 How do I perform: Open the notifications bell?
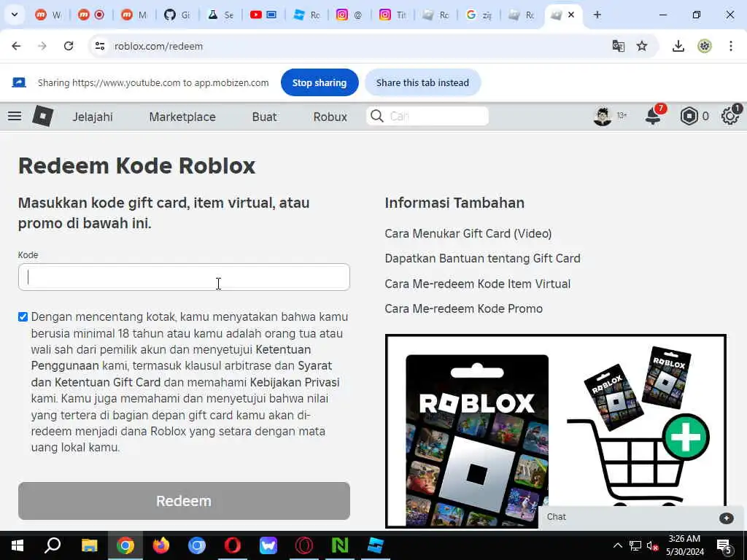click(653, 116)
